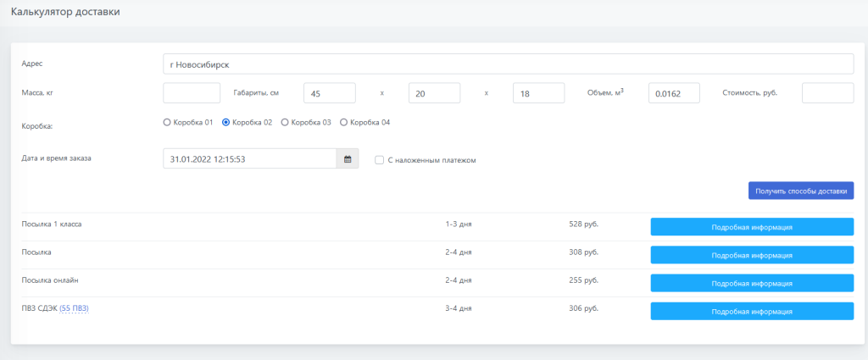Open details for Посылка 1 класса
The image size is (868, 360).
point(751,226)
